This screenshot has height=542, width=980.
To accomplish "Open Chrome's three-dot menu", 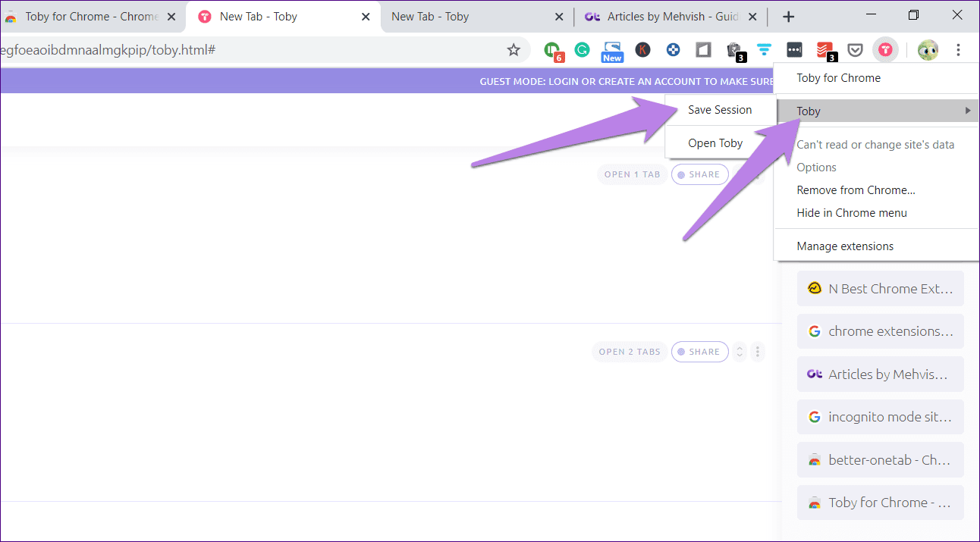I will 959,49.
